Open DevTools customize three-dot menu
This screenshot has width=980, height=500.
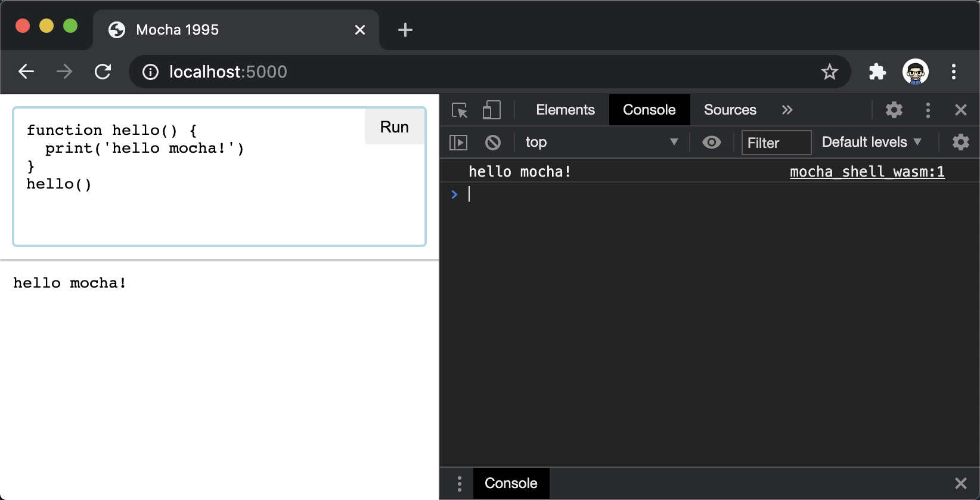click(x=928, y=110)
